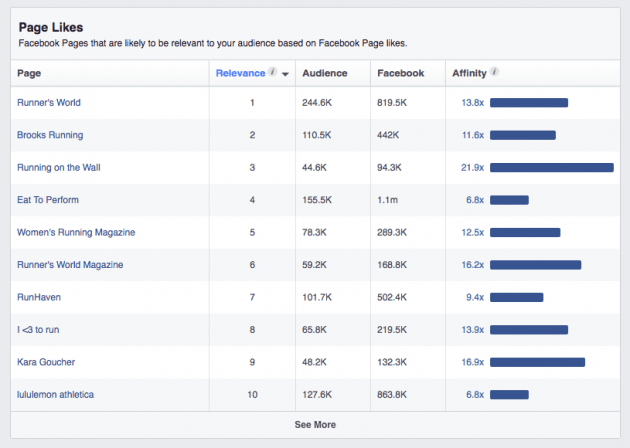
Task: Click the Affinity info icon
Action: pos(495,73)
